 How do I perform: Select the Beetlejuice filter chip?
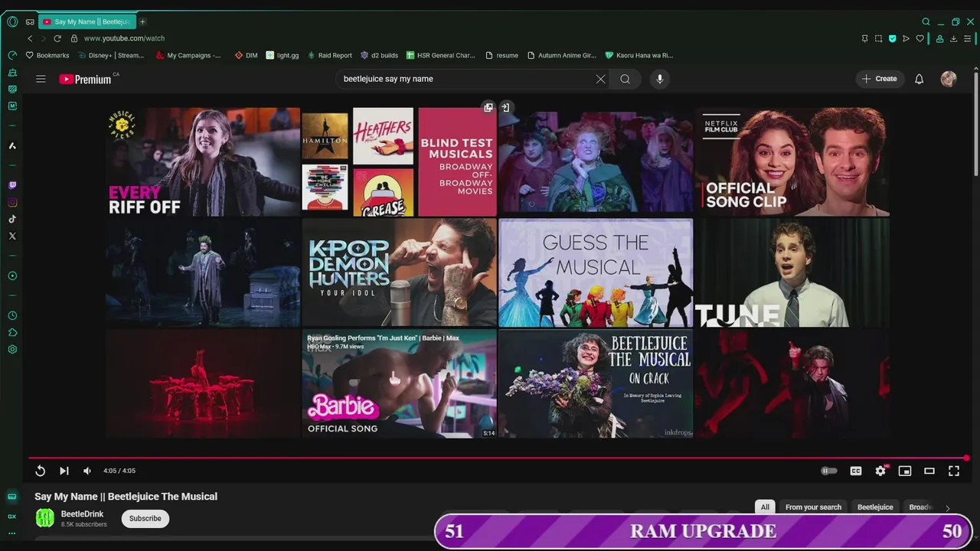pos(875,507)
